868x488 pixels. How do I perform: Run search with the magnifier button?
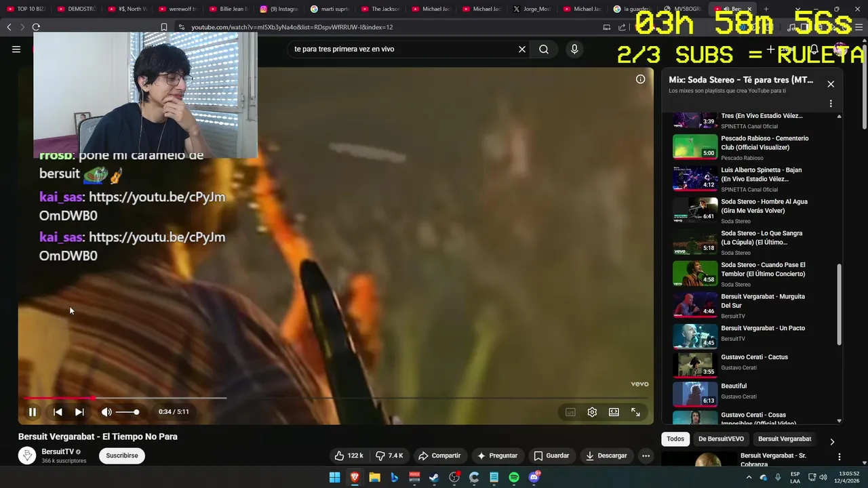544,49
